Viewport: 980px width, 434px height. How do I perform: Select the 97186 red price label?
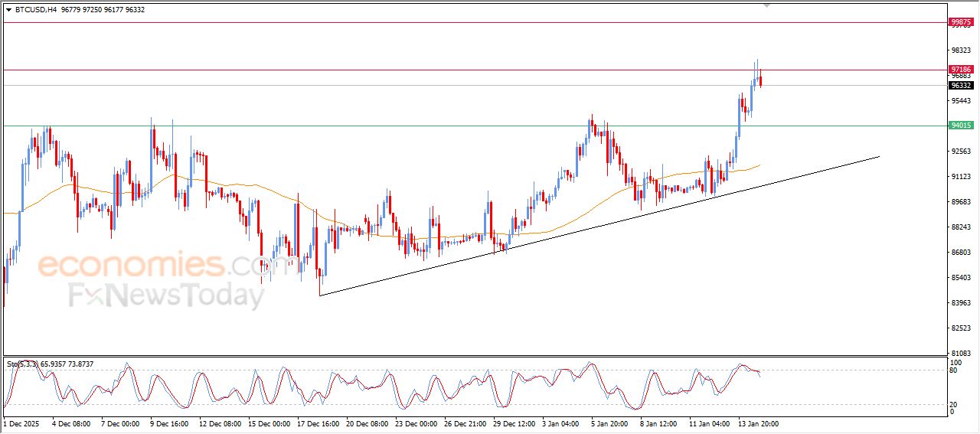click(x=960, y=70)
